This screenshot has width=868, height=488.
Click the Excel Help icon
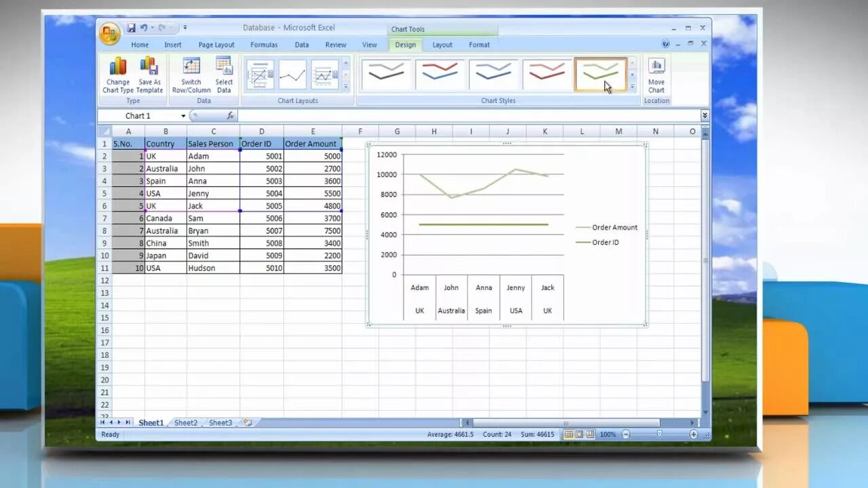tap(665, 44)
